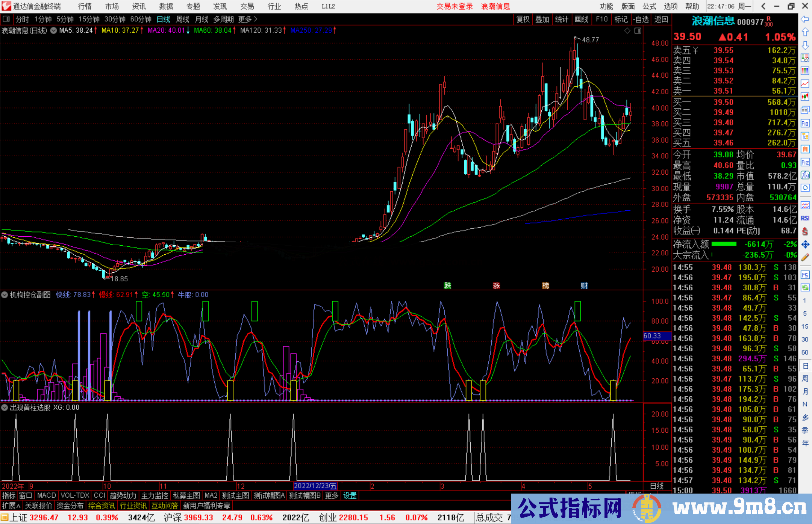Click the RSI indicator sidebar icon
Screen dimensions: 812x524
(x=805, y=218)
